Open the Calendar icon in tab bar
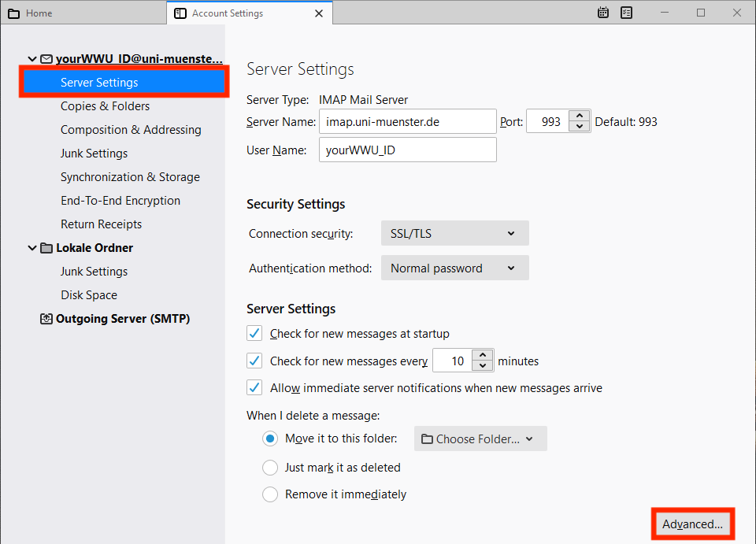The width and height of the screenshot is (756, 544). (x=603, y=13)
